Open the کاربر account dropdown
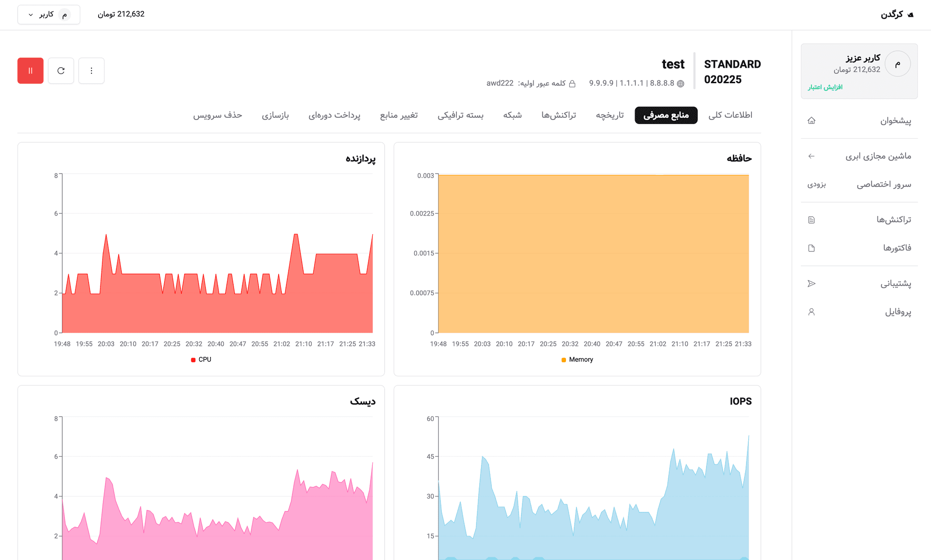 (x=49, y=15)
